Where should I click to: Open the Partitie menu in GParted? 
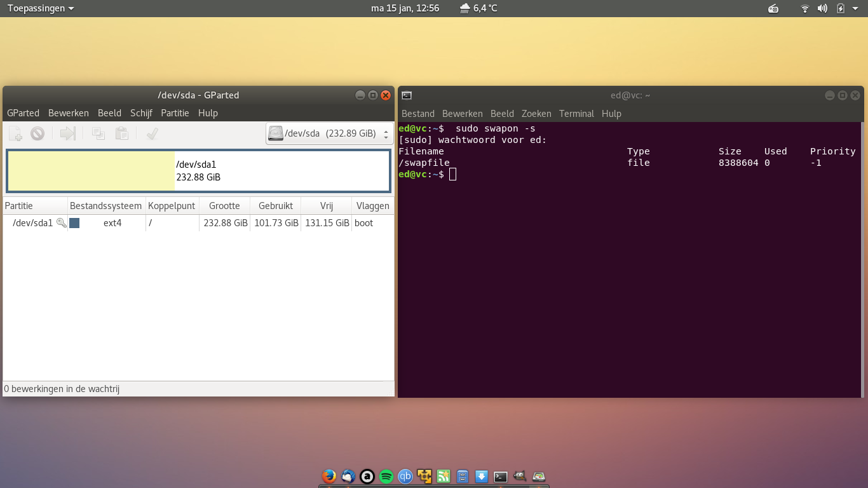click(175, 113)
